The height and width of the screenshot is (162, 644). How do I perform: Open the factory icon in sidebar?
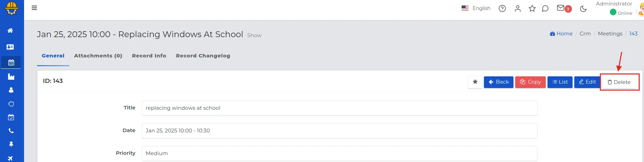click(11, 77)
